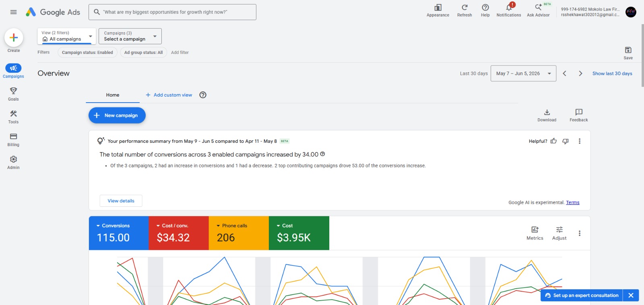644x305 pixels.
Task: Change the Cost metric dropdown
Action: click(x=285, y=226)
